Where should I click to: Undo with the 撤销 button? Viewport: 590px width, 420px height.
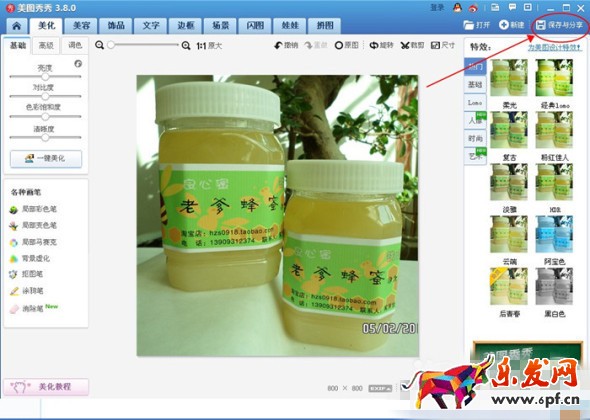[x=286, y=45]
